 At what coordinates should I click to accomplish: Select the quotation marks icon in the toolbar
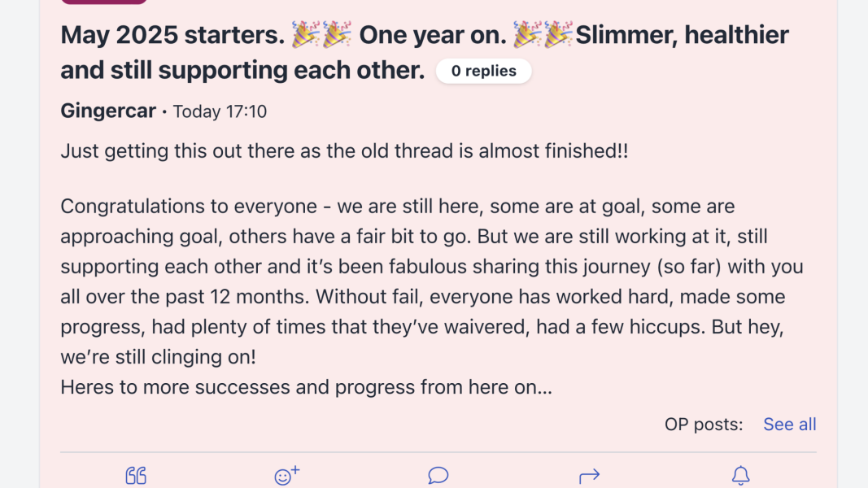pyautogui.click(x=136, y=474)
